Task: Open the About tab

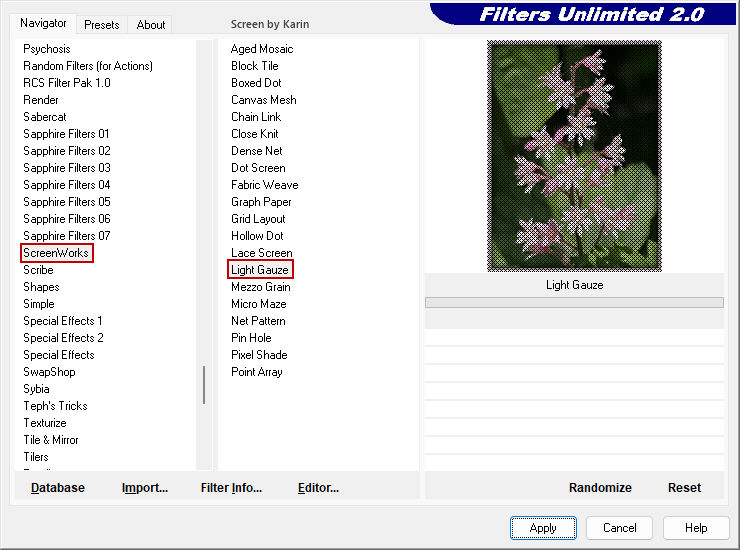Action: point(151,25)
